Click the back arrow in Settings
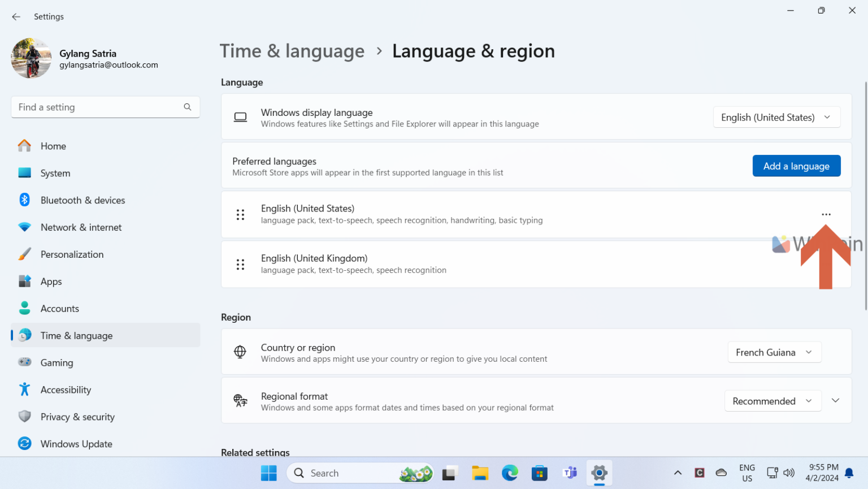This screenshot has width=868, height=489. (16, 16)
